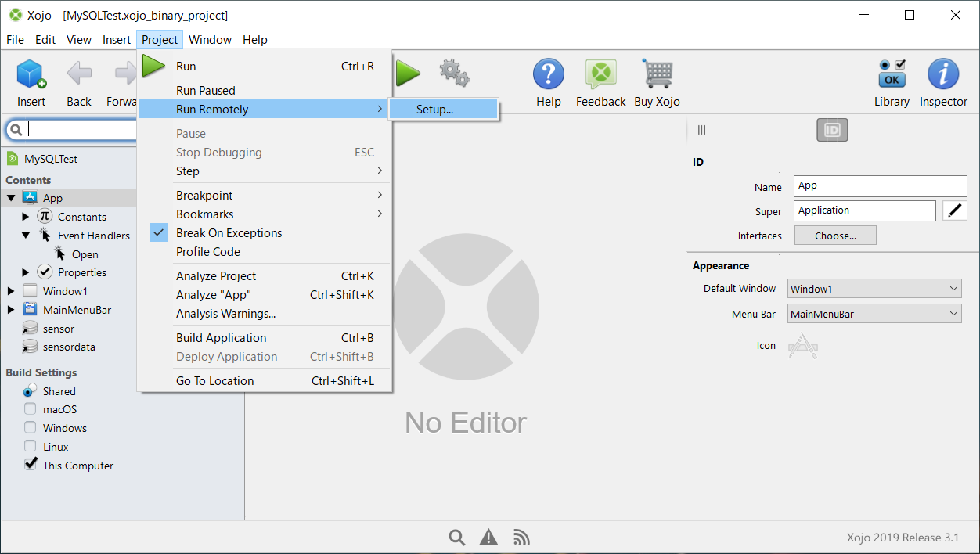Image resolution: width=980 pixels, height=554 pixels.
Task: Select the Shared build settings radio
Action: click(x=30, y=390)
